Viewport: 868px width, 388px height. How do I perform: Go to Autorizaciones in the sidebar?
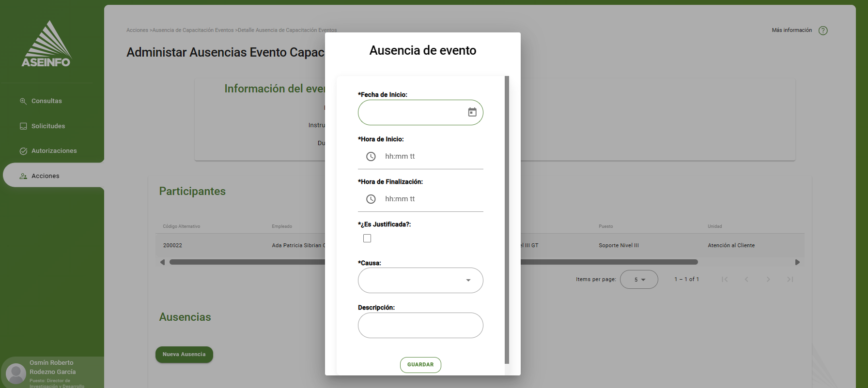tap(54, 151)
